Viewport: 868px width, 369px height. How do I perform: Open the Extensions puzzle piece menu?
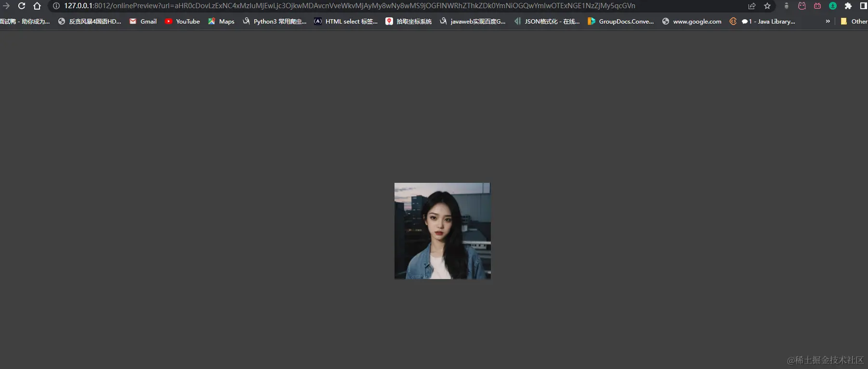[x=848, y=6]
